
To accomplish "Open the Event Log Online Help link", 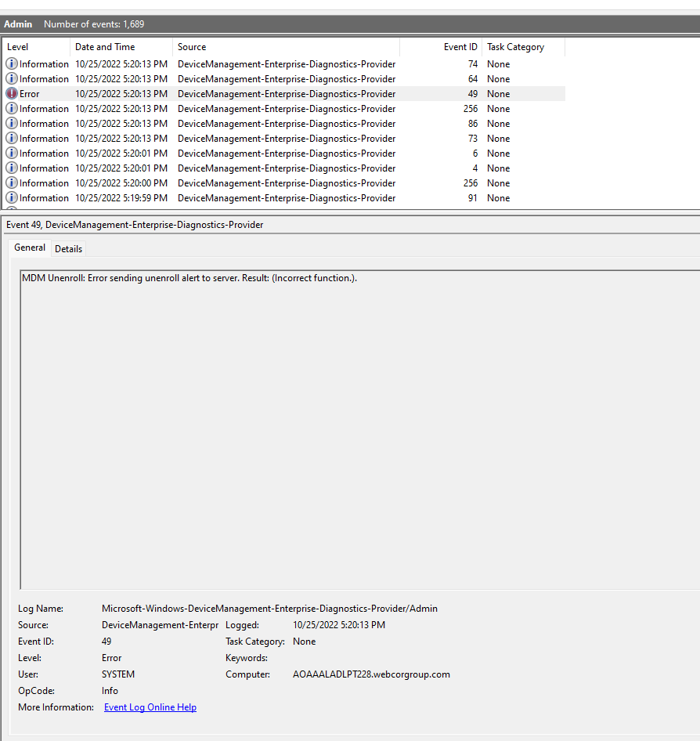I will point(150,707).
